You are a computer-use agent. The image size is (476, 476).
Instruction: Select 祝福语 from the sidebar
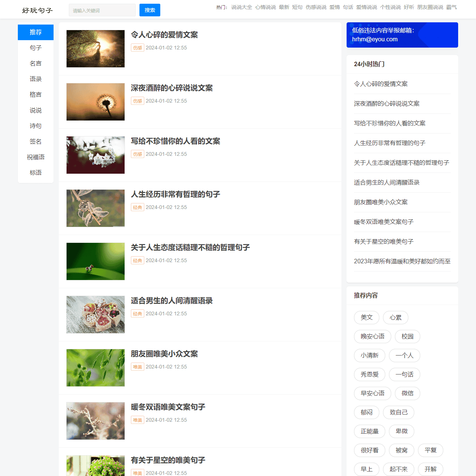click(x=35, y=157)
